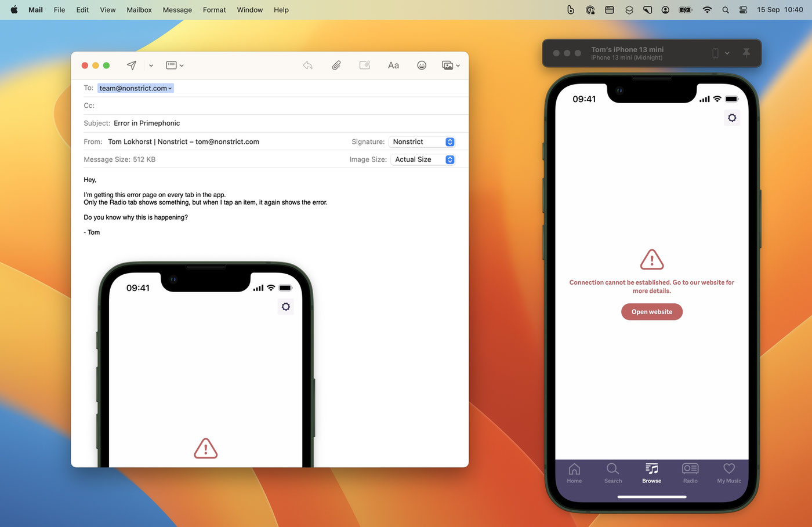Screen dimensions: 812x527
Task: Click the settings gear in attached screenshot
Action: pos(286,307)
